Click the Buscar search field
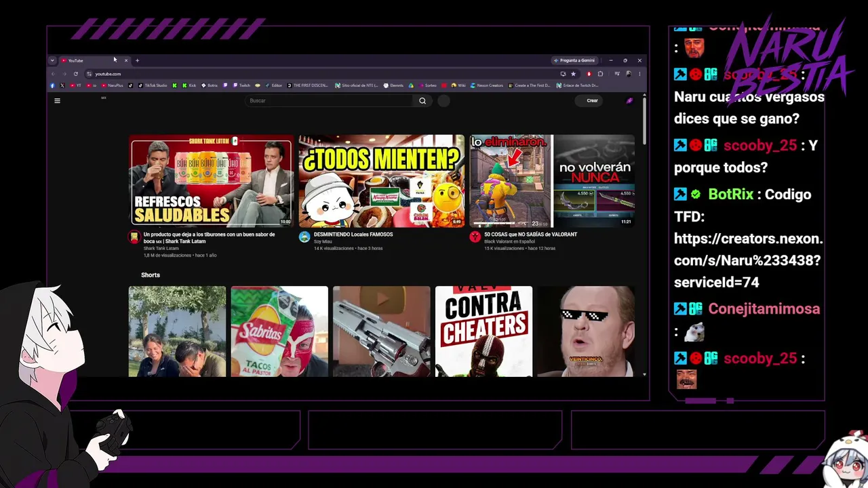Screen dimensions: 868x488 329,101
